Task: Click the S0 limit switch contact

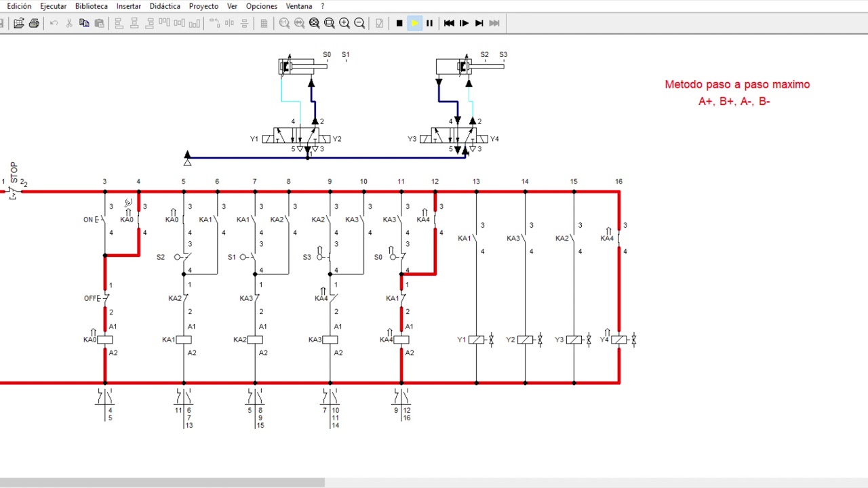Action: [x=399, y=257]
